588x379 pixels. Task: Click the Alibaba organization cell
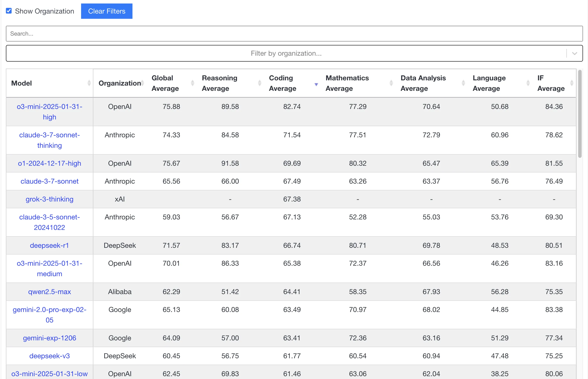120,292
